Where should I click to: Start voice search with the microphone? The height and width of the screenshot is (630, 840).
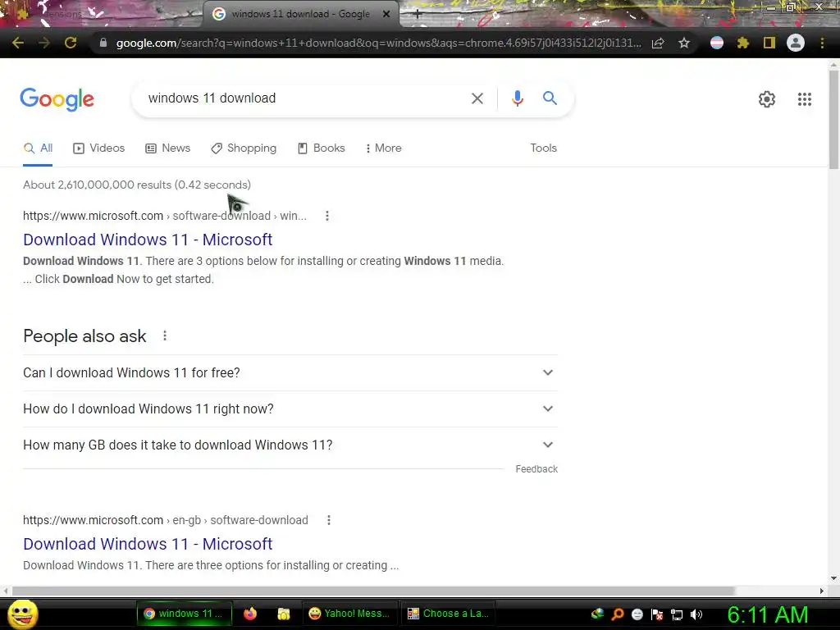click(517, 98)
